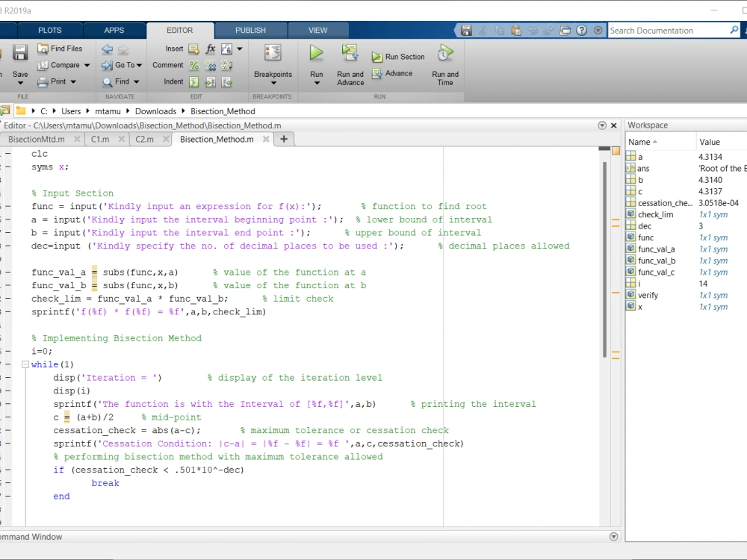
Task: Switch to PLOTS ribbon tab
Action: tap(49, 30)
